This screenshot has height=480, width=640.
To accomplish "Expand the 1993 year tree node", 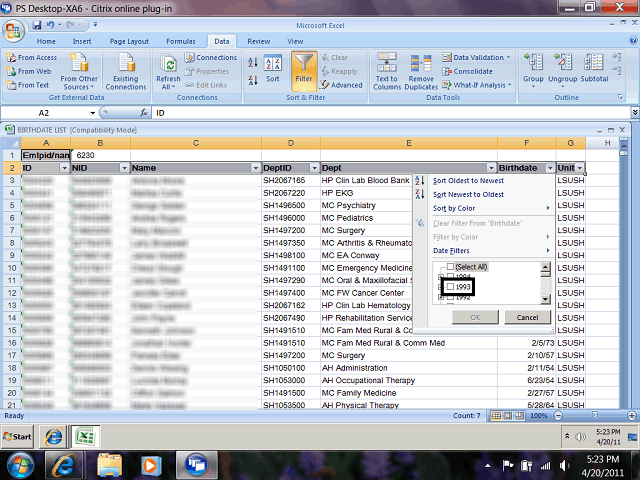I will [x=441, y=288].
